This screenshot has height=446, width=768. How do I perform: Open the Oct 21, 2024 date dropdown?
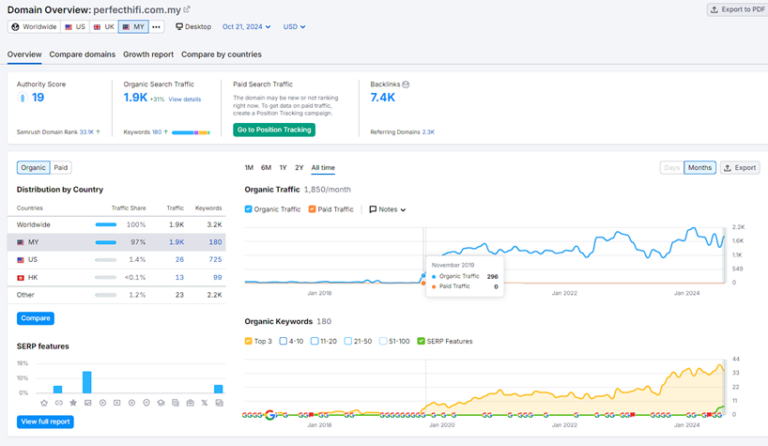coord(246,27)
